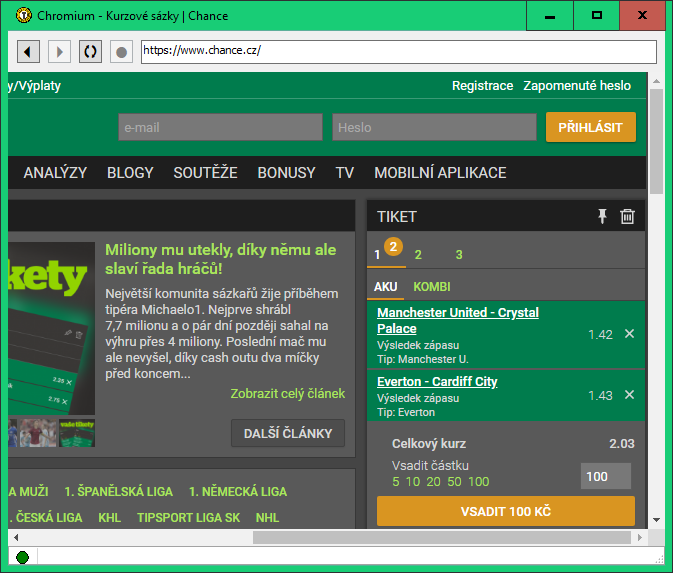Set the stake to 10 via quick amount

413,482
